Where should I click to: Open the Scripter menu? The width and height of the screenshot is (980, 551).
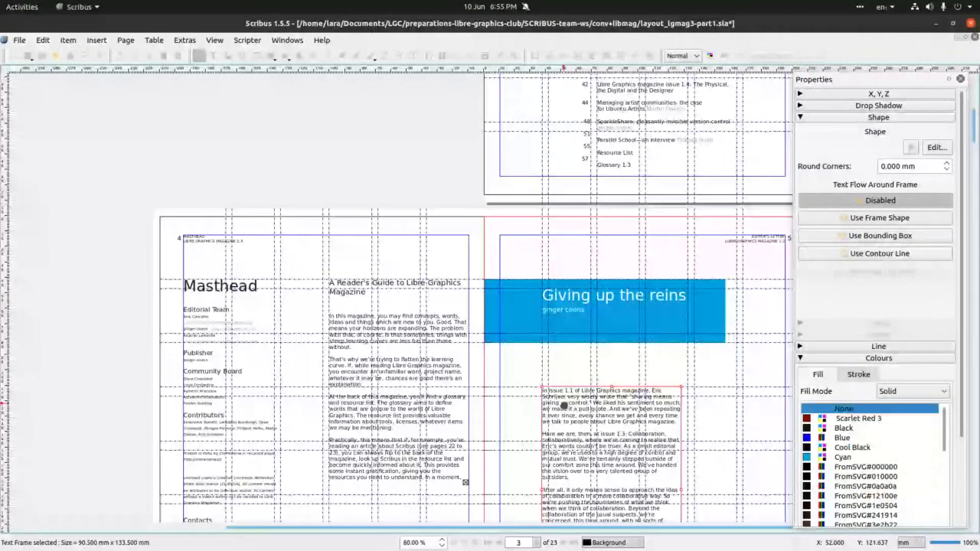pos(247,40)
